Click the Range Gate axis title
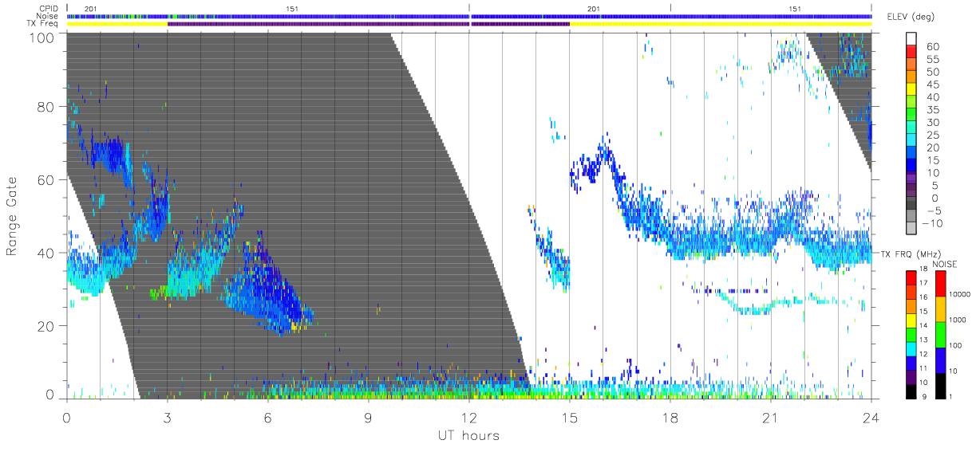The width and height of the screenshot is (980, 452). coord(12,216)
